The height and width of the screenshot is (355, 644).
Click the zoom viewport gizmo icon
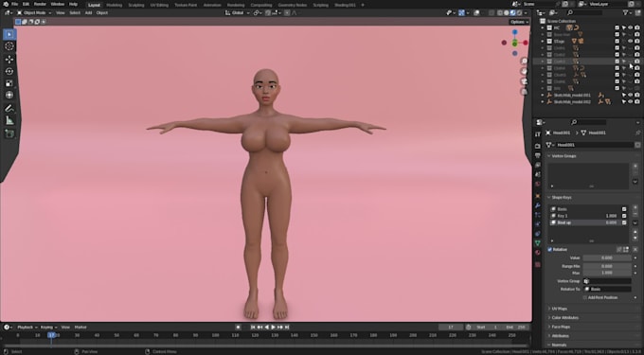(x=524, y=62)
